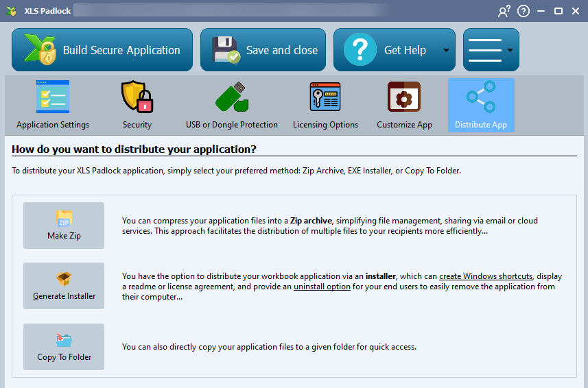This screenshot has width=588, height=388.
Task: Switch to Application Settings tab
Action: tap(53, 106)
